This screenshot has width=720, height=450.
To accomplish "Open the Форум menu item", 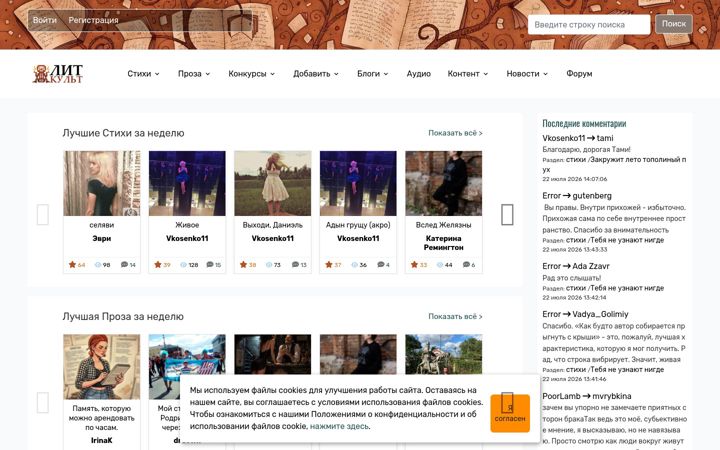I will 579,73.
